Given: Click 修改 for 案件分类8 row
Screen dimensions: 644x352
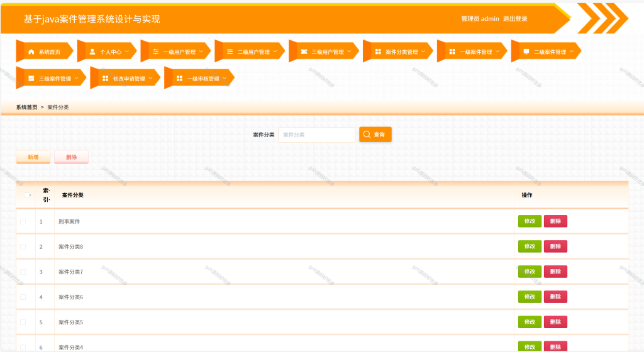Looking at the screenshot, I should pyautogui.click(x=530, y=246).
